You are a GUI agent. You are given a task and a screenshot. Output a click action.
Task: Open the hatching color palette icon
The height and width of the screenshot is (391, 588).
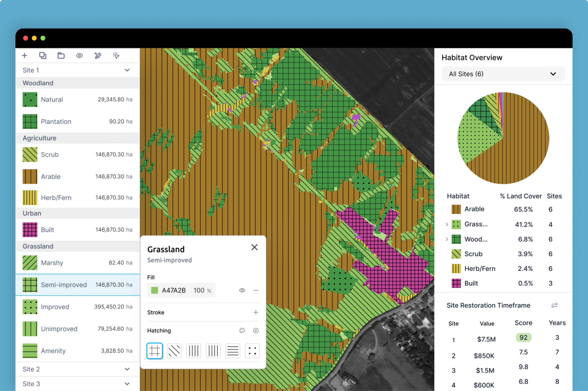242,331
